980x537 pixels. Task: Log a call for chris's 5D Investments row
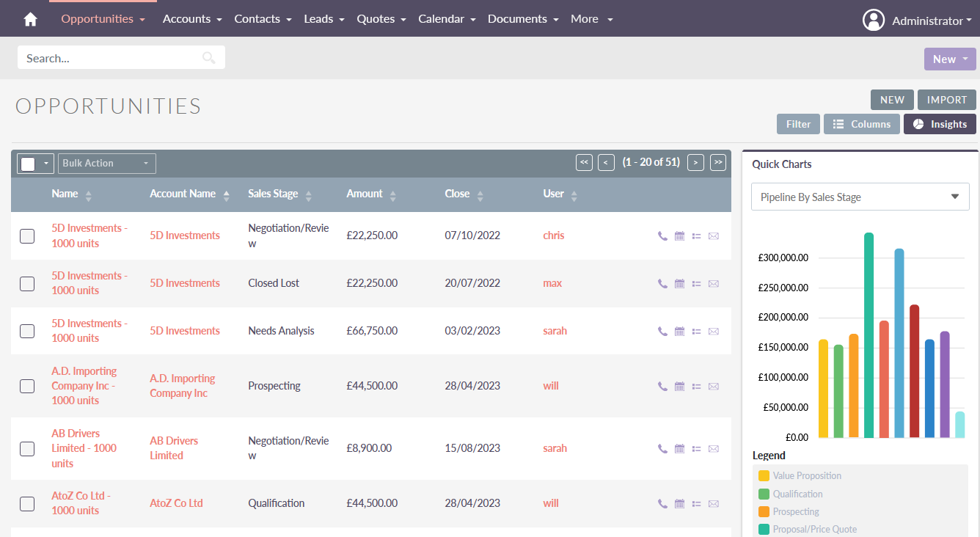pos(662,236)
